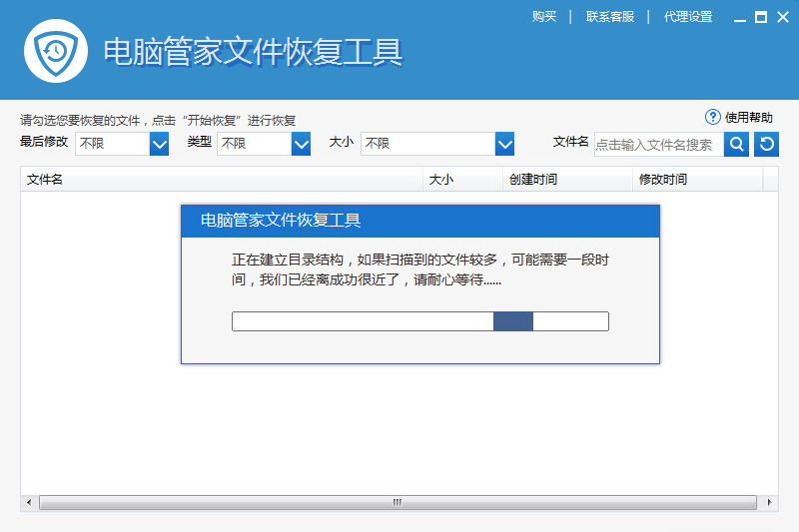Click the horizontal scrollbar thumb

coord(398,502)
